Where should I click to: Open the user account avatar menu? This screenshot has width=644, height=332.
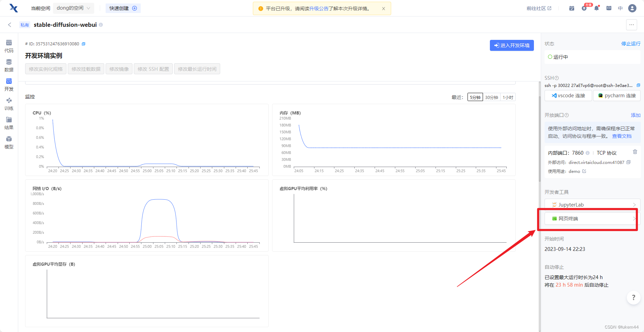click(632, 8)
